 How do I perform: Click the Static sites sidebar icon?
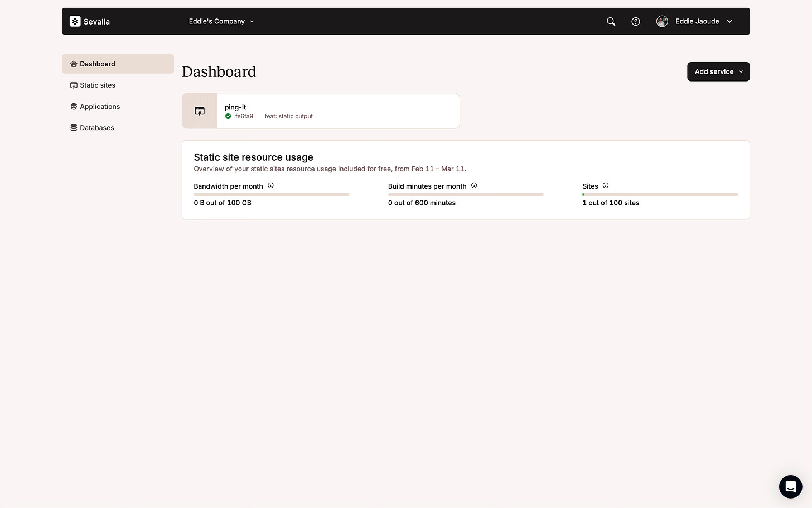[x=74, y=85]
